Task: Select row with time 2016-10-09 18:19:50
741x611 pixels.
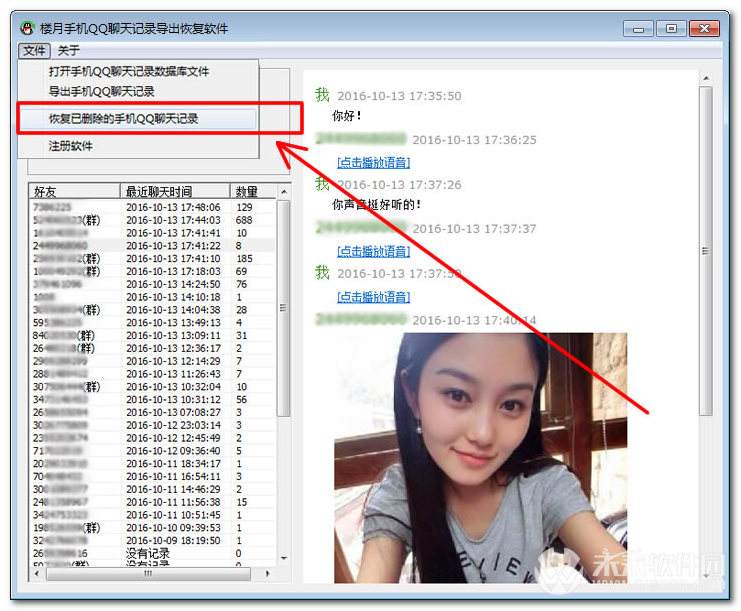Action: (152, 540)
